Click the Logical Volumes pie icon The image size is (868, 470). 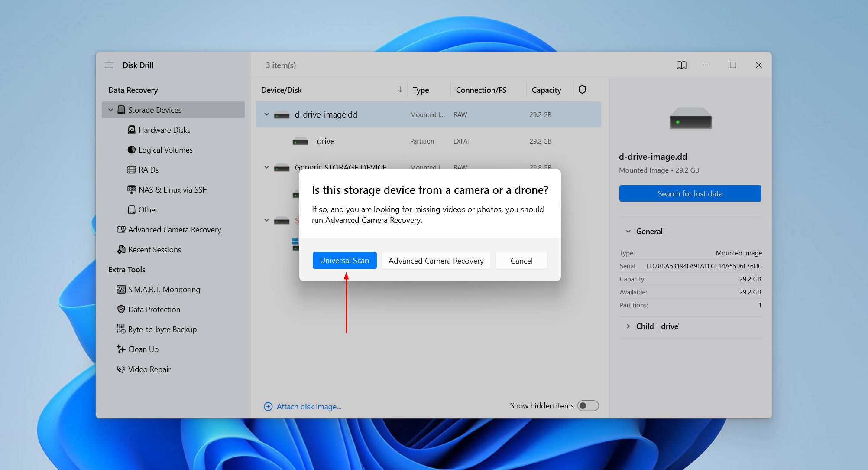point(132,150)
